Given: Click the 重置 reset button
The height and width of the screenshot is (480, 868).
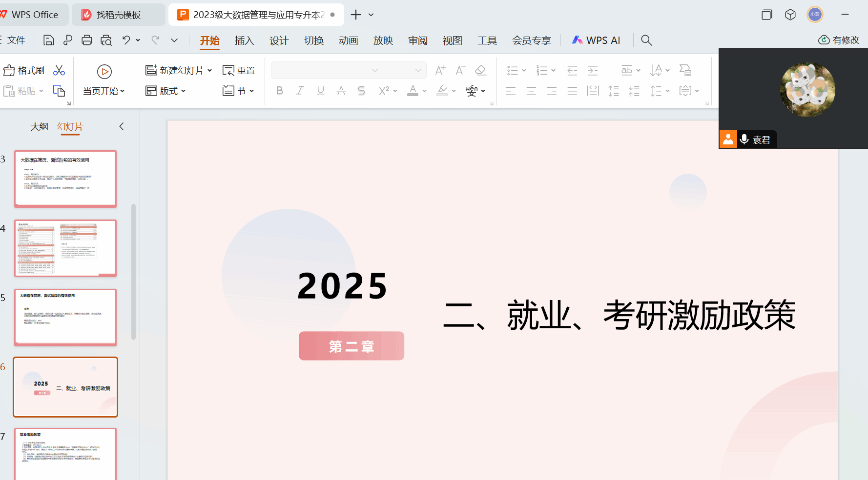Looking at the screenshot, I should tap(239, 71).
